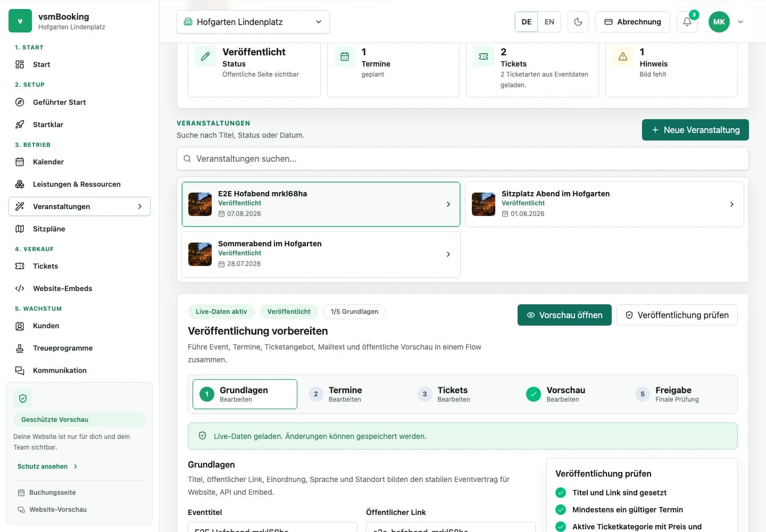Click the shield icon above Geschützte Vorschau

point(23,398)
